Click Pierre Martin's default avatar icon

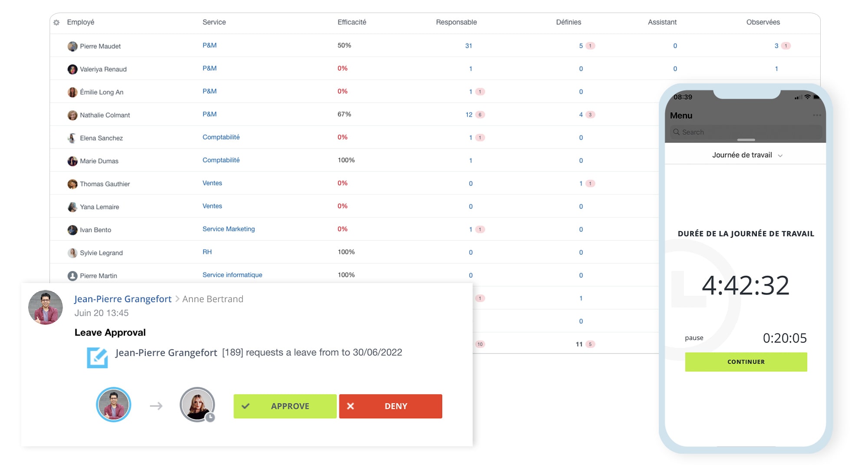point(72,276)
